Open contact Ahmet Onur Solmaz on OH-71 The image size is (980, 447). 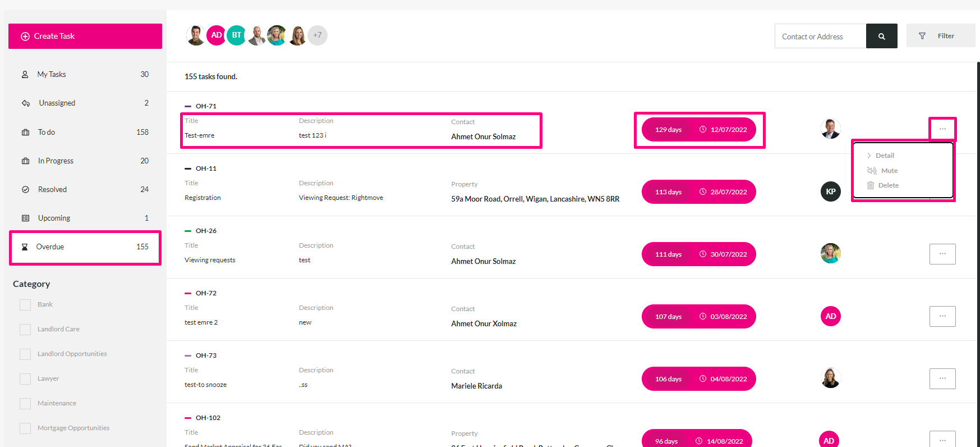tap(484, 136)
